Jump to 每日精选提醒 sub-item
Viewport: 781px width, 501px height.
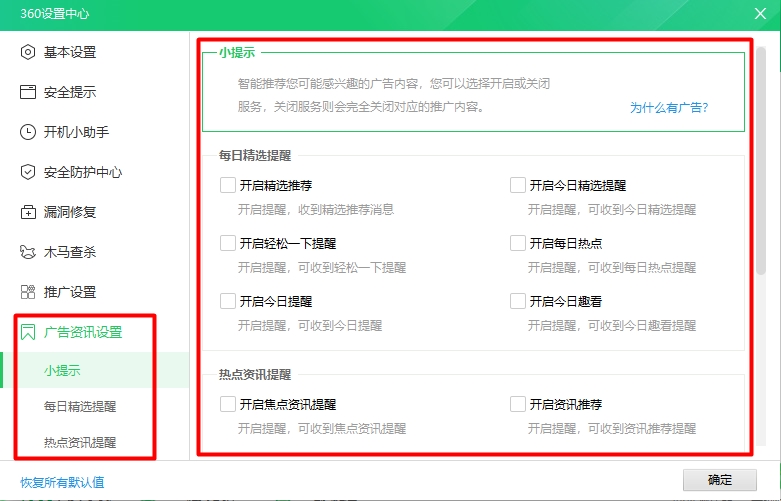pos(80,406)
